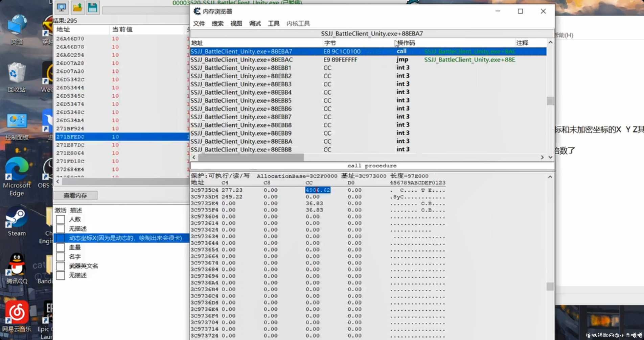The height and width of the screenshot is (340, 644).
Task: Open the 工具 menu in memory viewer
Action: click(274, 23)
